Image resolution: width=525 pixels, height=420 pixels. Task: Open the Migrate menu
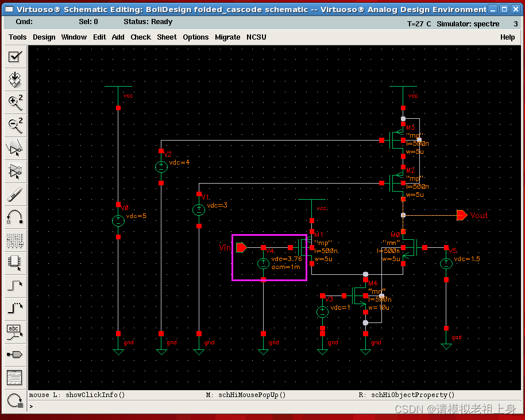(x=227, y=37)
